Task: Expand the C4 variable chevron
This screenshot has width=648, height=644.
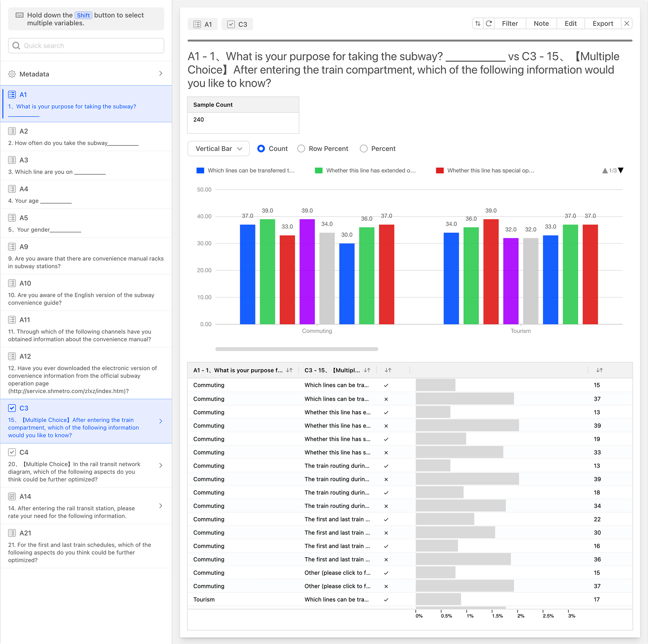Action: click(x=161, y=465)
